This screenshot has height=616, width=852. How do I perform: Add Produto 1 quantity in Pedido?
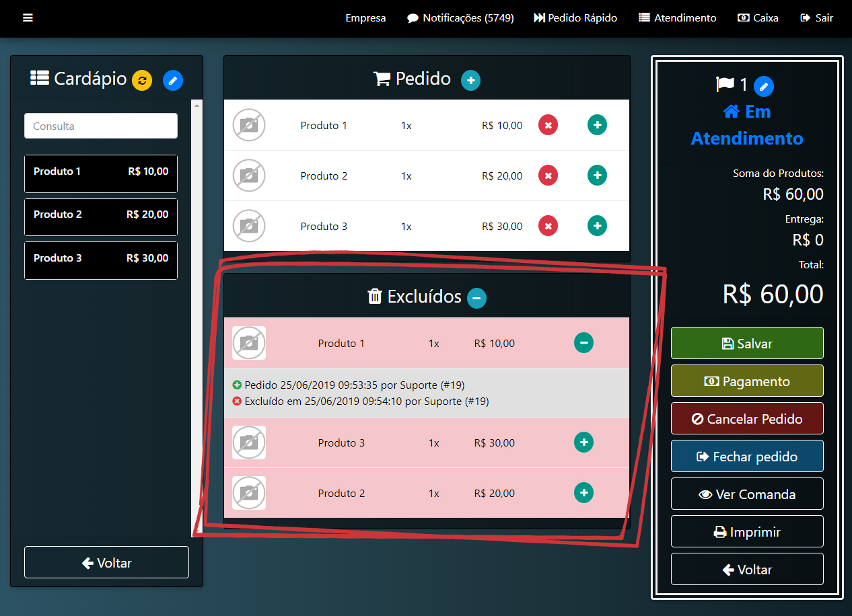click(597, 125)
